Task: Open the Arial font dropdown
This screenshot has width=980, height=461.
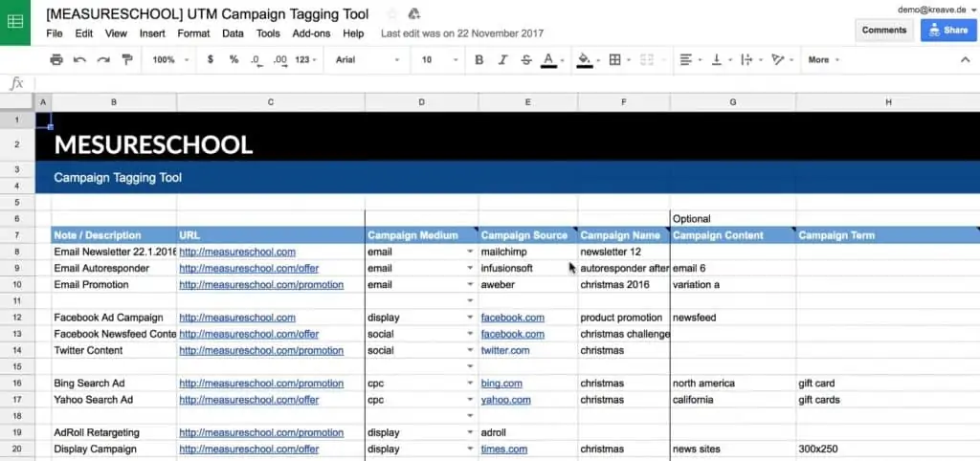Action: [367, 60]
